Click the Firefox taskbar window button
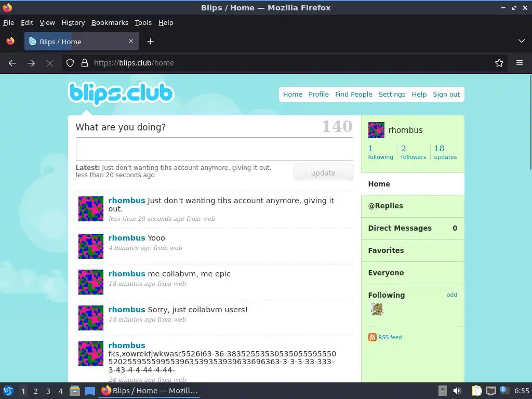532x399 pixels. (149, 391)
